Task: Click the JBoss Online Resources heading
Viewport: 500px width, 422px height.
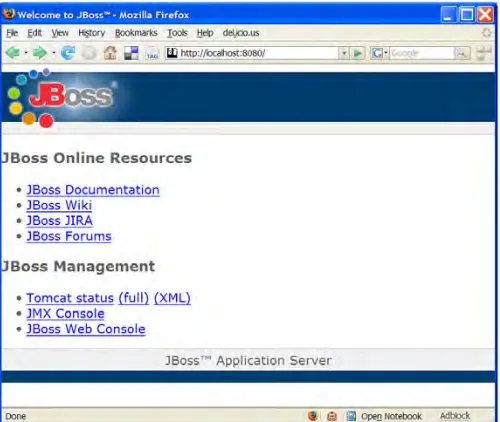Action: coord(97,158)
